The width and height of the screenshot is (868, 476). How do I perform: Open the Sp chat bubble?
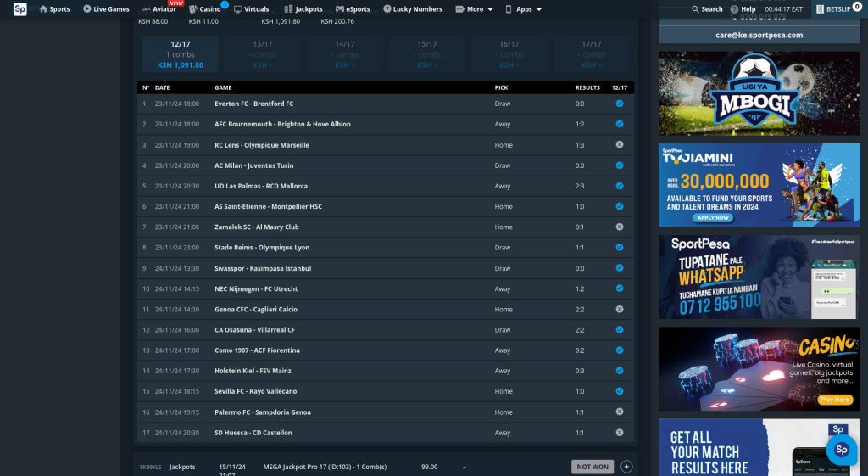pos(842,450)
